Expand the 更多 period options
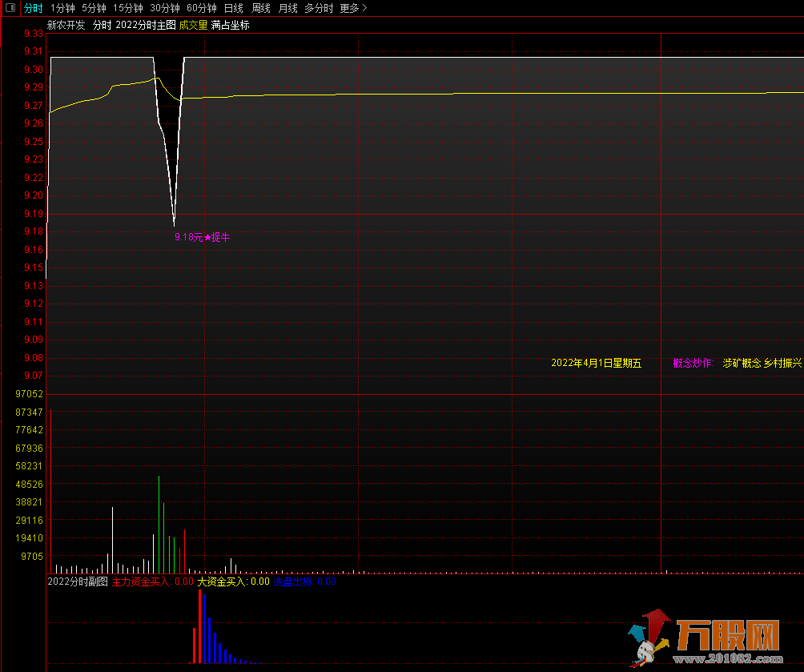This screenshot has height=672, width=804. (353, 8)
